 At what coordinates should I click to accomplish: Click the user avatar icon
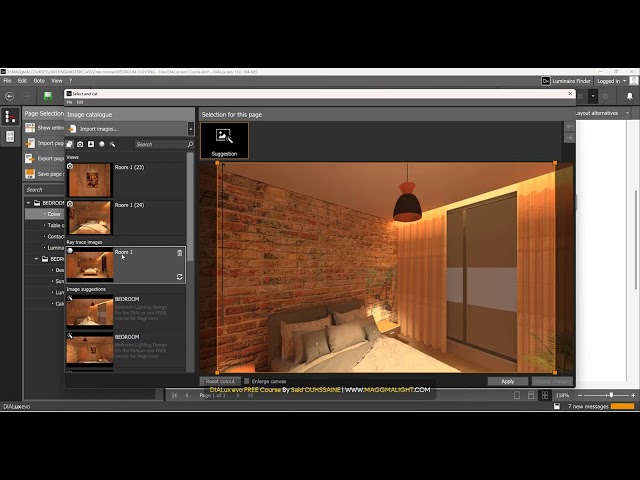pyautogui.click(x=634, y=81)
